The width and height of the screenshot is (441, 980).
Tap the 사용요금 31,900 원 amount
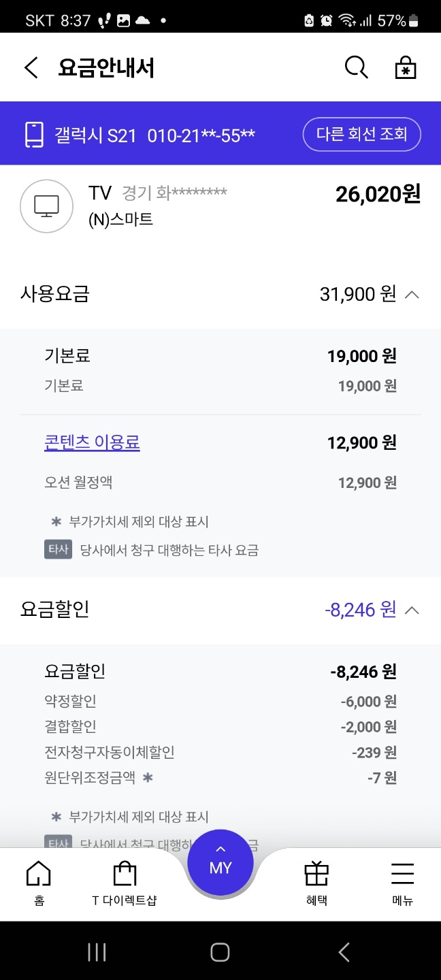pyautogui.click(x=357, y=294)
